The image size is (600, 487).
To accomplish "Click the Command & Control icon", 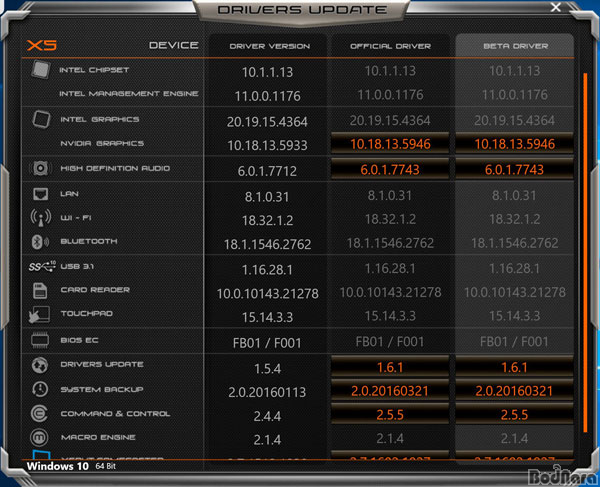I will [39, 414].
